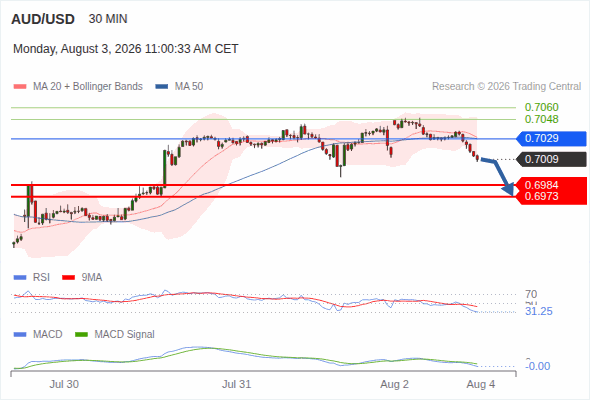This screenshot has height=400, width=590.
Task: Click the red 0.6973 target price label
Action: click(x=541, y=196)
